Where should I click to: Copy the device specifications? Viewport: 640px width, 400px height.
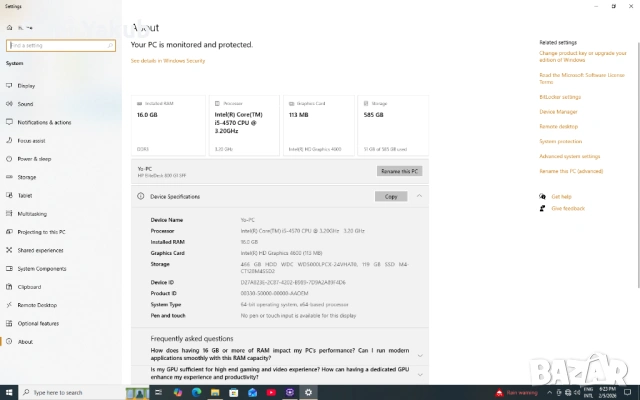pos(391,196)
